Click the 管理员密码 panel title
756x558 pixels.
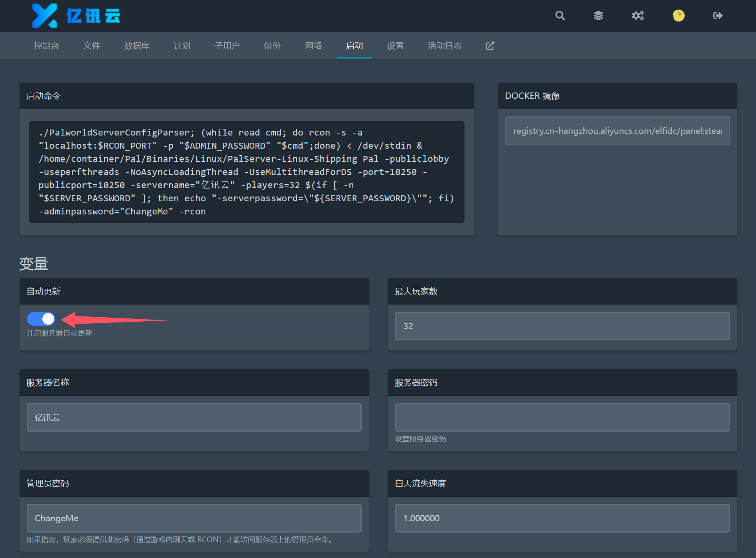(x=47, y=483)
